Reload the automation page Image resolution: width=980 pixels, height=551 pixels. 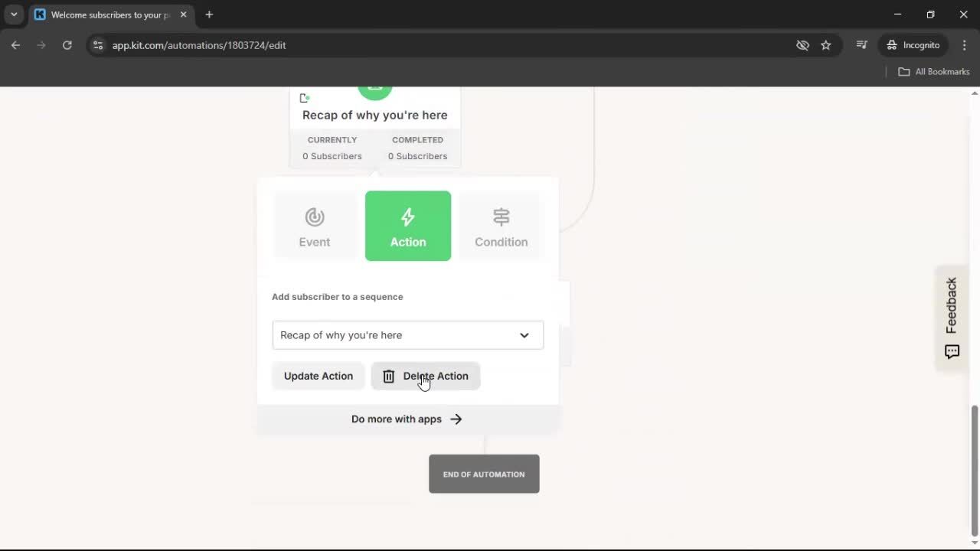point(67,45)
